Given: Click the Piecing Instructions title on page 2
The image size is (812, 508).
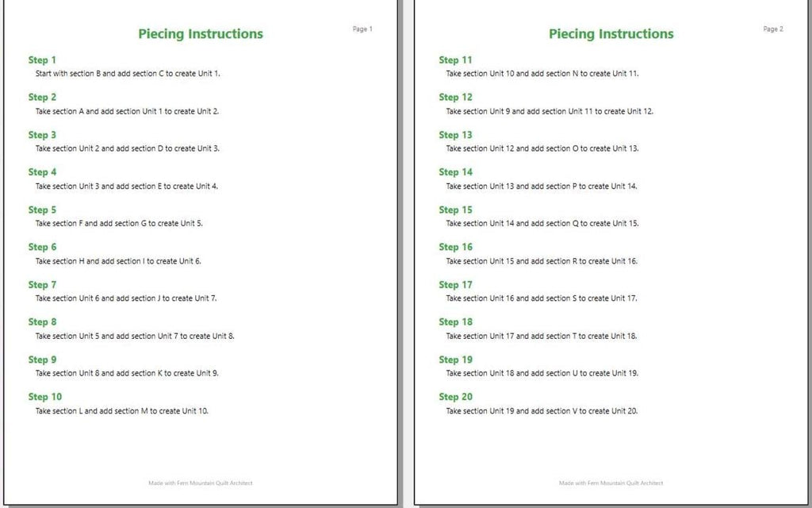Looking at the screenshot, I should tap(611, 34).
